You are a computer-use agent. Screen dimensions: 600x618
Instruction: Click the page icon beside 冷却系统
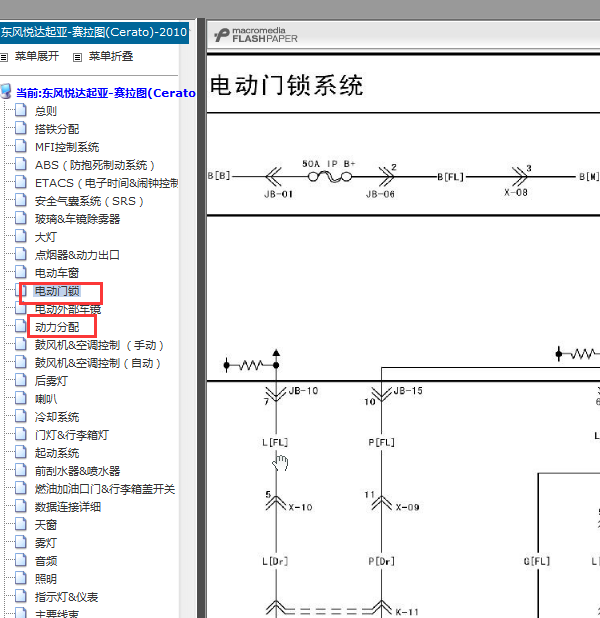pos(21,416)
